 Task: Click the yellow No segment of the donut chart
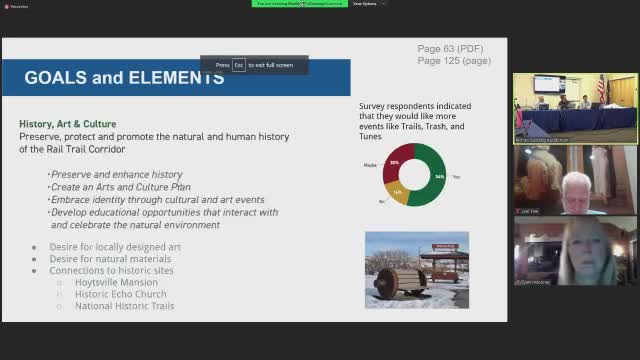[397, 192]
